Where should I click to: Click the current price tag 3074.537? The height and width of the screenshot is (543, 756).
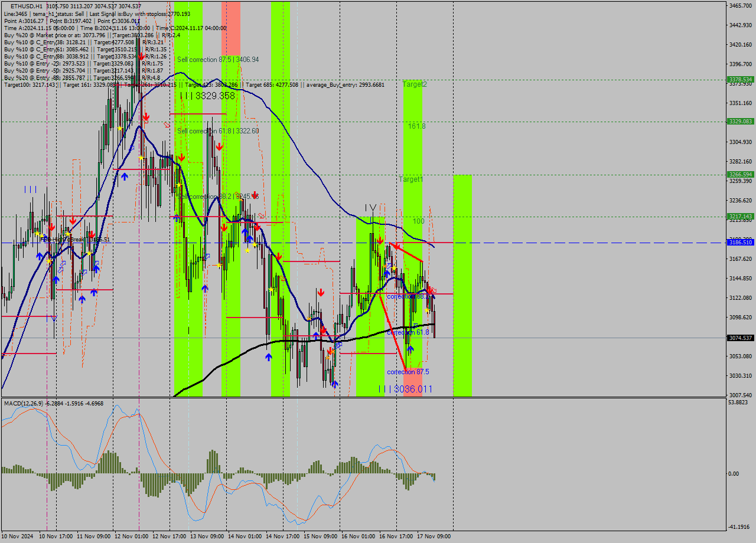[740, 338]
